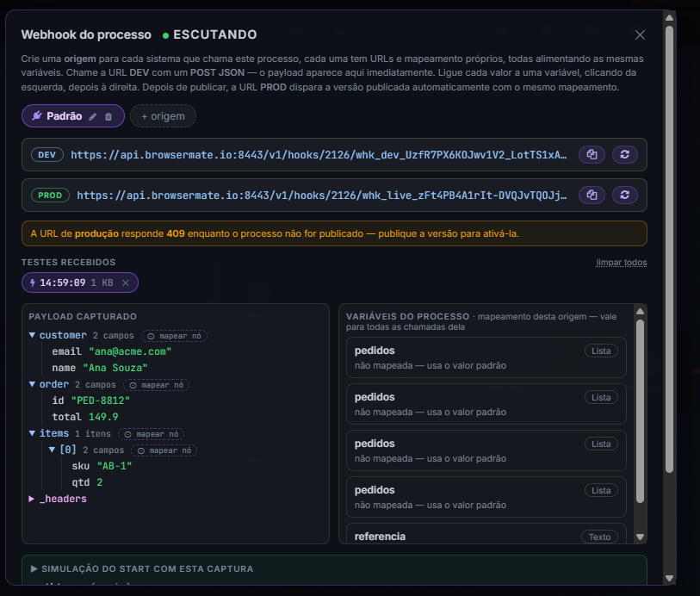The height and width of the screenshot is (596, 700).
Task: Click the variables panel scroll down arrow
Action: coord(641,537)
